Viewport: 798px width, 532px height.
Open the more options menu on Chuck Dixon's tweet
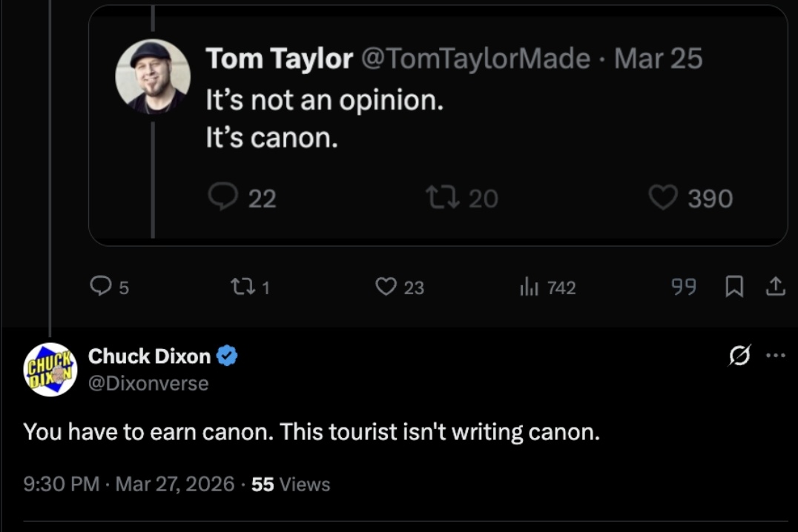pos(775,355)
